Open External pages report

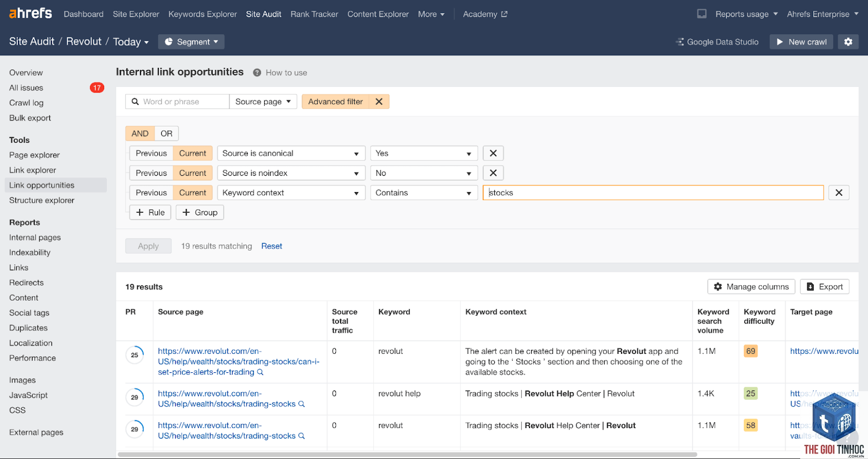click(x=36, y=432)
